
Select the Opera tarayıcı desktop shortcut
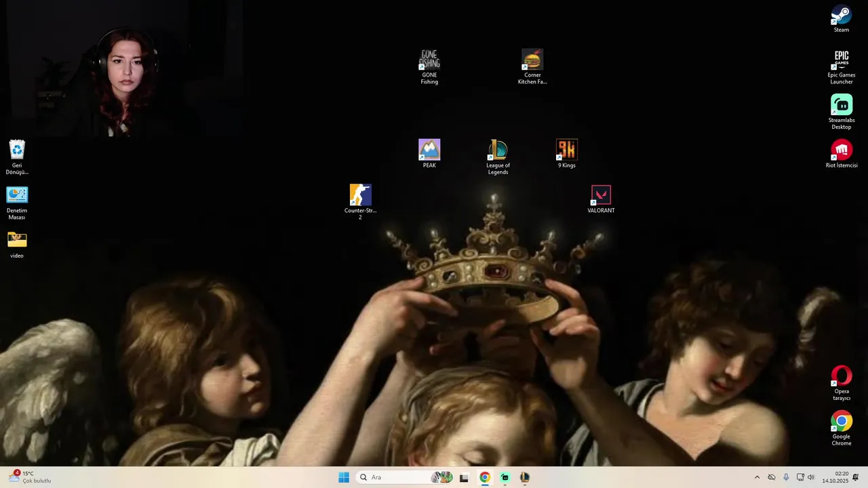point(842,384)
